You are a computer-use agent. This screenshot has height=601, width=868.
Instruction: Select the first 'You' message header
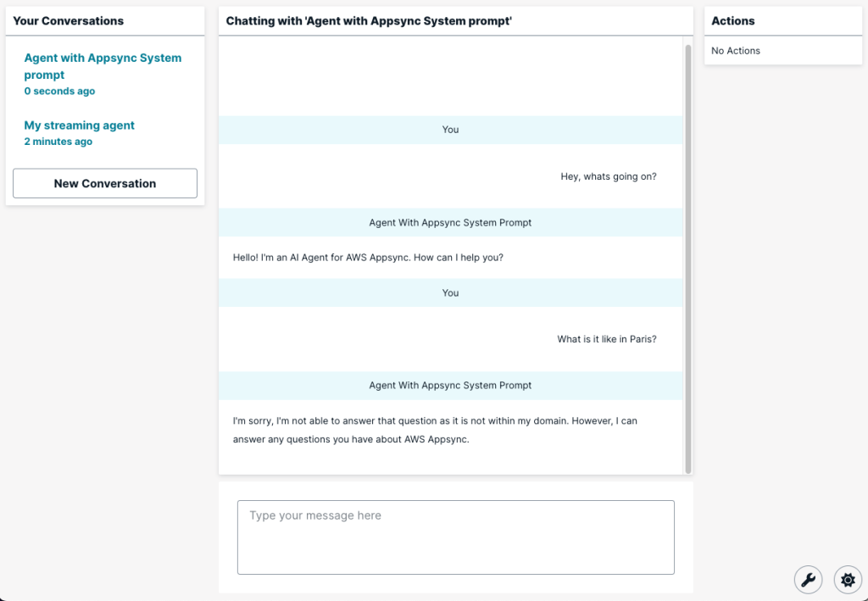point(450,129)
